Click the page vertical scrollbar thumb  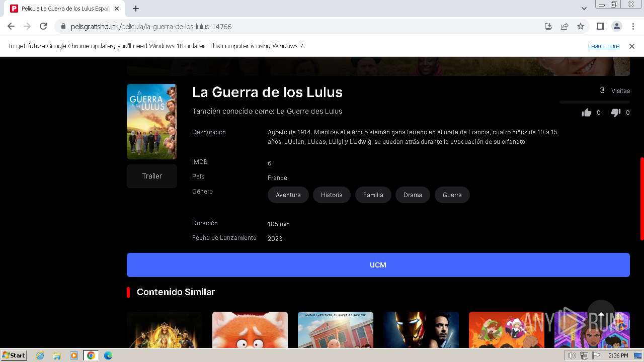[x=641, y=199]
